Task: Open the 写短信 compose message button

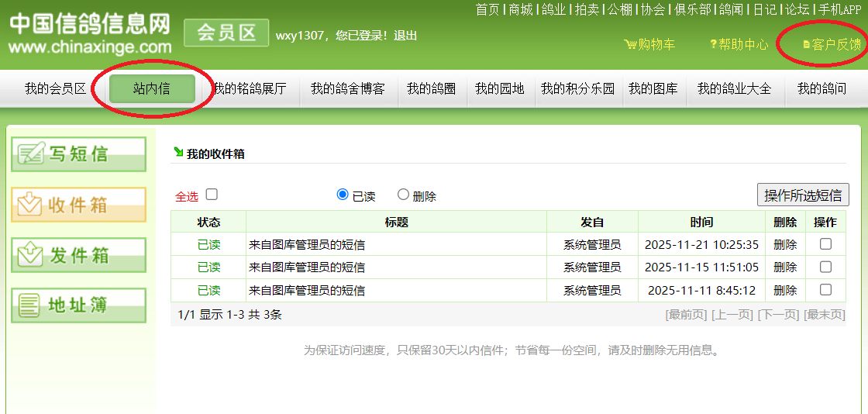Action: (x=78, y=154)
